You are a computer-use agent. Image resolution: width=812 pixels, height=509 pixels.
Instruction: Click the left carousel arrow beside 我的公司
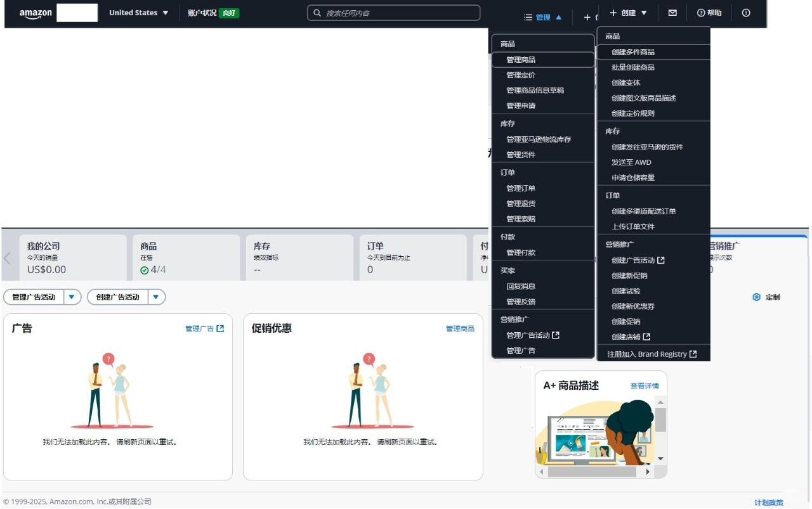pos(8,258)
